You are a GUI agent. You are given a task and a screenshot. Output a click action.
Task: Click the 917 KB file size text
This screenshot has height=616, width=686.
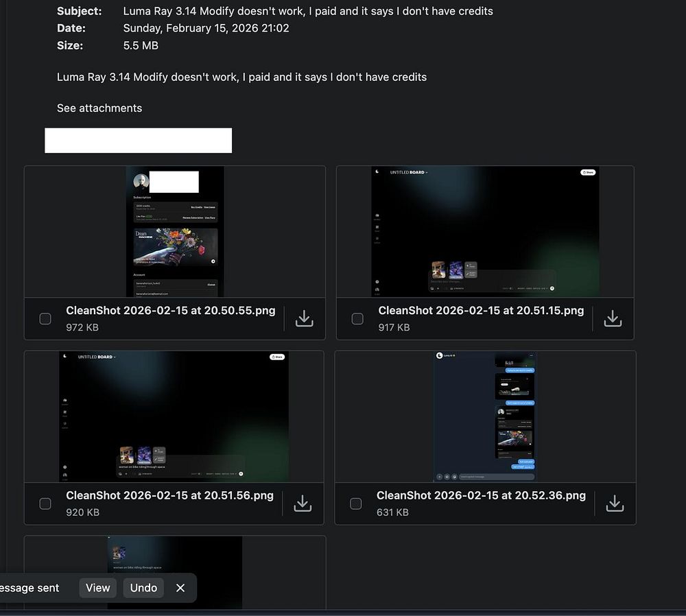[394, 327]
